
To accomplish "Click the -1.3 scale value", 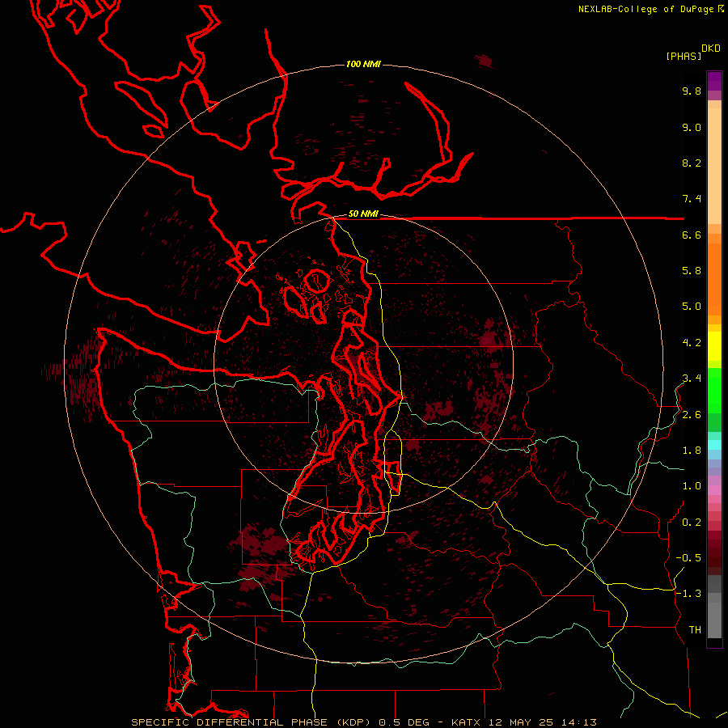I will point(688,594).
